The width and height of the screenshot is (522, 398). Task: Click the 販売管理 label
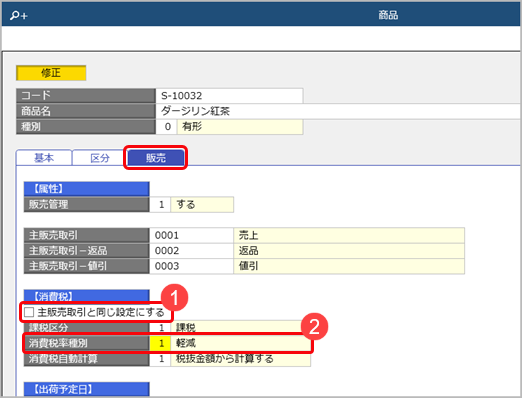click(87, 204)
